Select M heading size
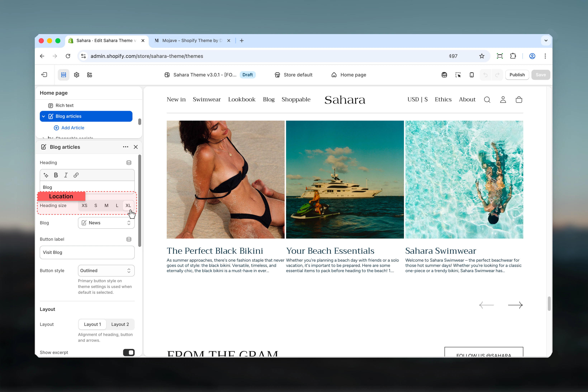This screenshot has width=588, height=392. (106, 206)
